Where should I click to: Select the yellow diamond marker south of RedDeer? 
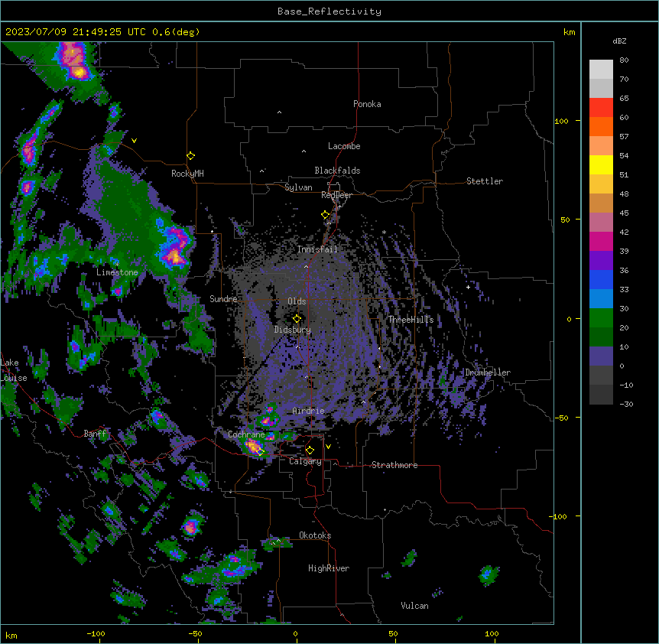point(325,215)
